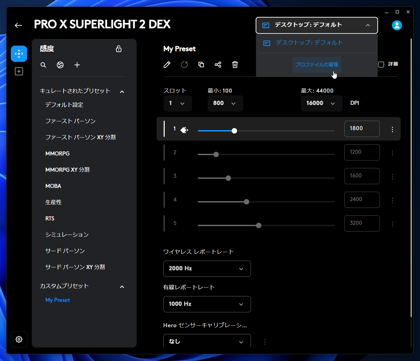Open Hero sensor calibration なし dropdown

(x=207, y=341)
